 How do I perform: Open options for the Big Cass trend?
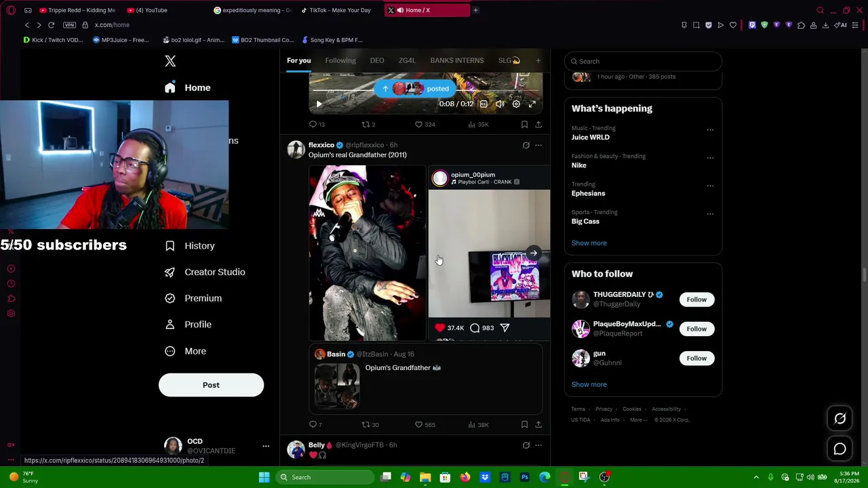710,214
